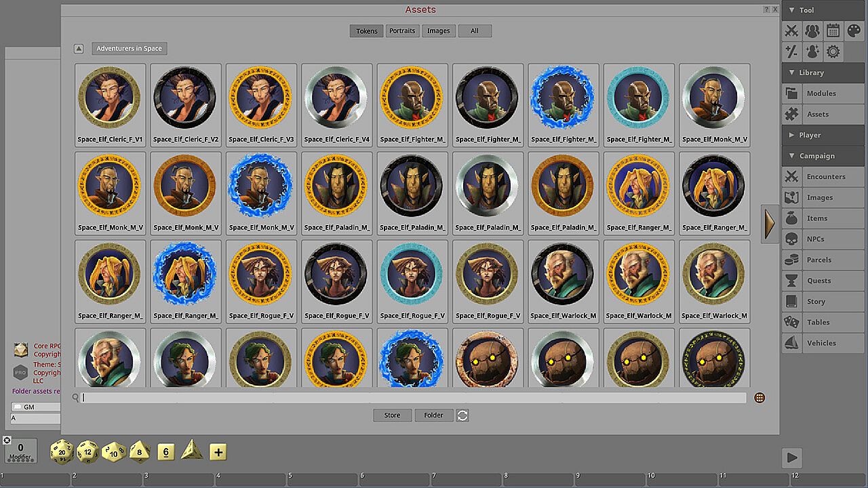Click the Modifier value box
The width and height of the screenshot is (868, 488).
click(x=20, y=451)
